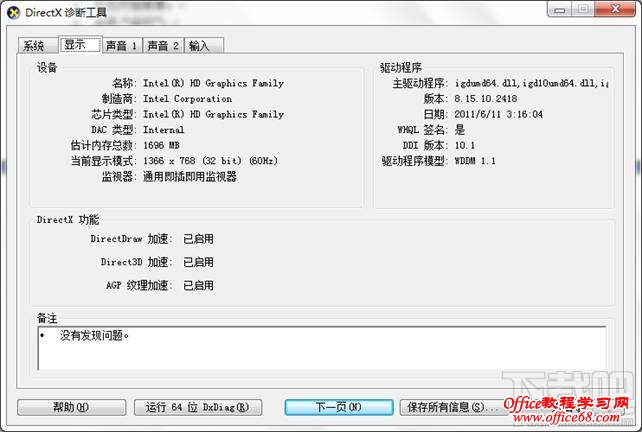Viewport: 642px width, 432px height.
Task: Click the 驱动程序 group label
Action: [x=401, y=68]
